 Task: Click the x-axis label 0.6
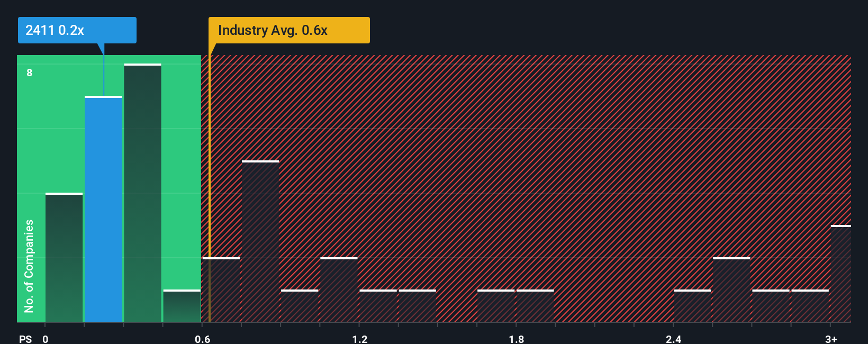click(x=202, y=339)
